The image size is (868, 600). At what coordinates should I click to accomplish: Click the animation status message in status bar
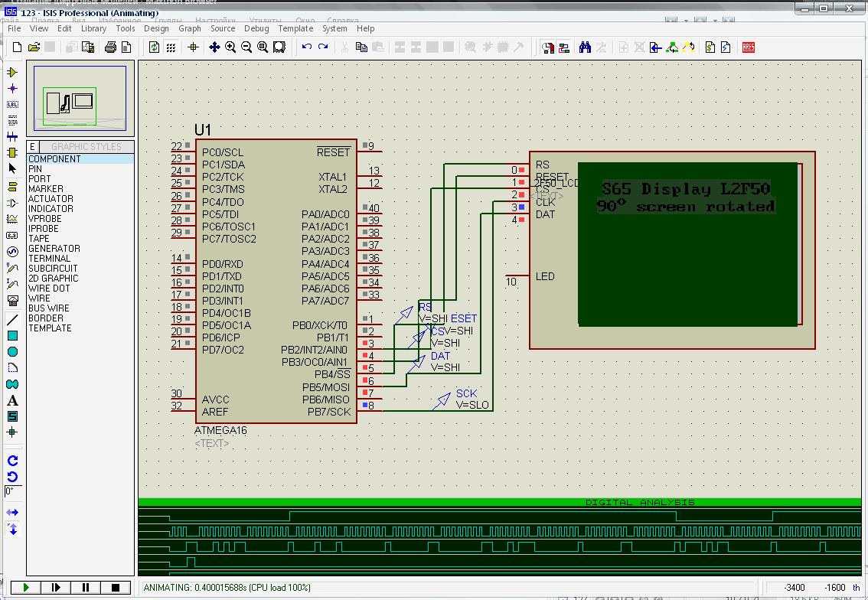click(227, 587)
